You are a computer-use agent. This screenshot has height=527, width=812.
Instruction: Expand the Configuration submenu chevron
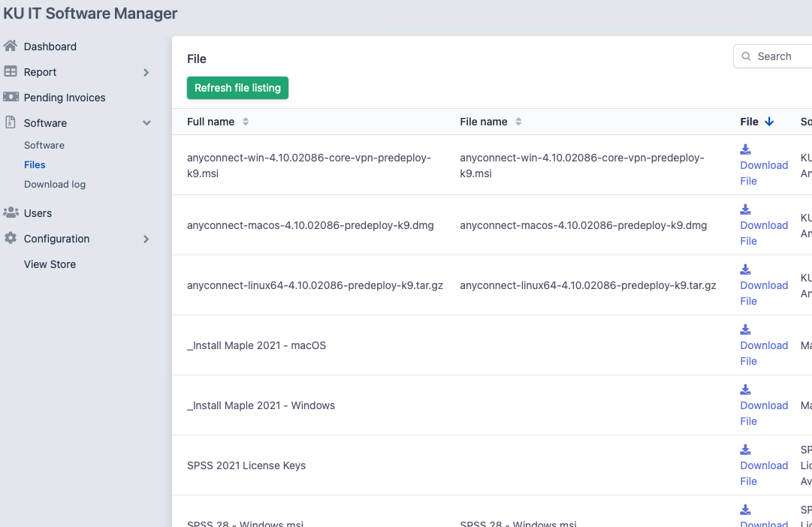coord(146,239)
